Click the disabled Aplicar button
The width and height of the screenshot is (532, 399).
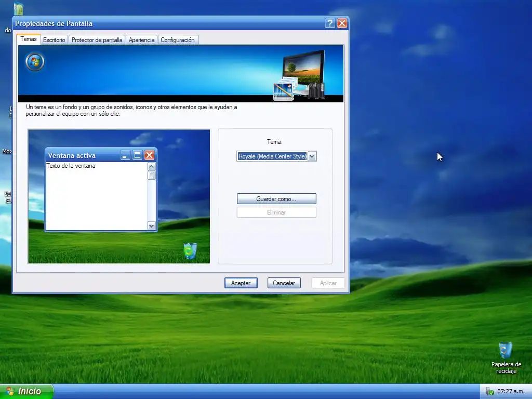(328, 283)
